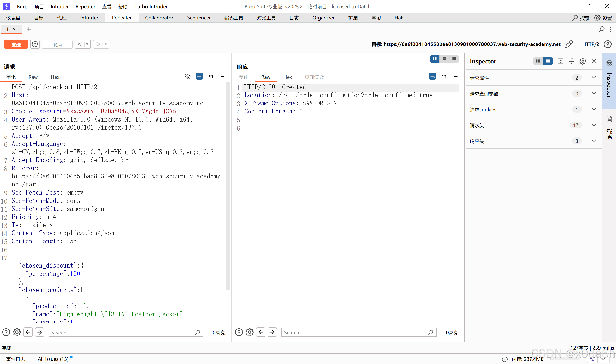Select side-by-side layout icon for response
The image size is (616, 364).
tap(434, 59)
